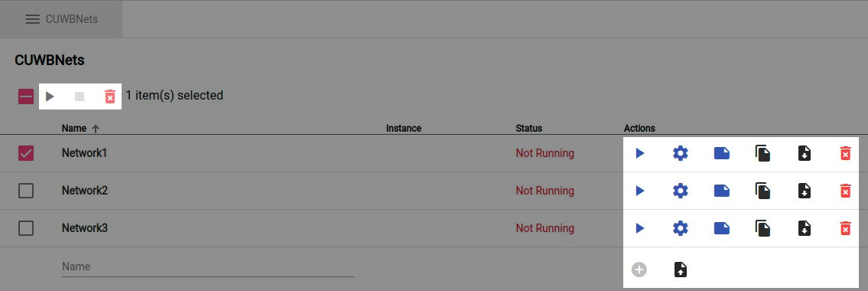Click the blue card icon for Network3

[x=722, y=228]
